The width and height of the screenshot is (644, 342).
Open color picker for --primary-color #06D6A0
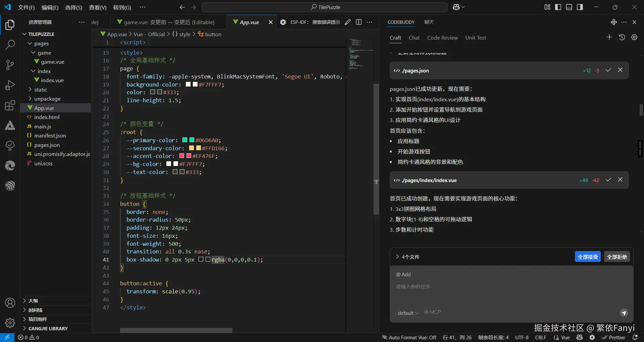point(192,140)
